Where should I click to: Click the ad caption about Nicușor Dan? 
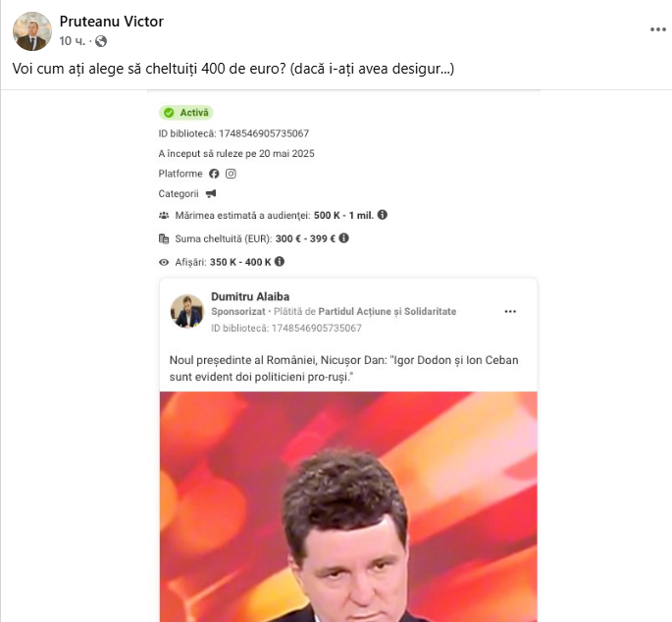click(343, 368)
